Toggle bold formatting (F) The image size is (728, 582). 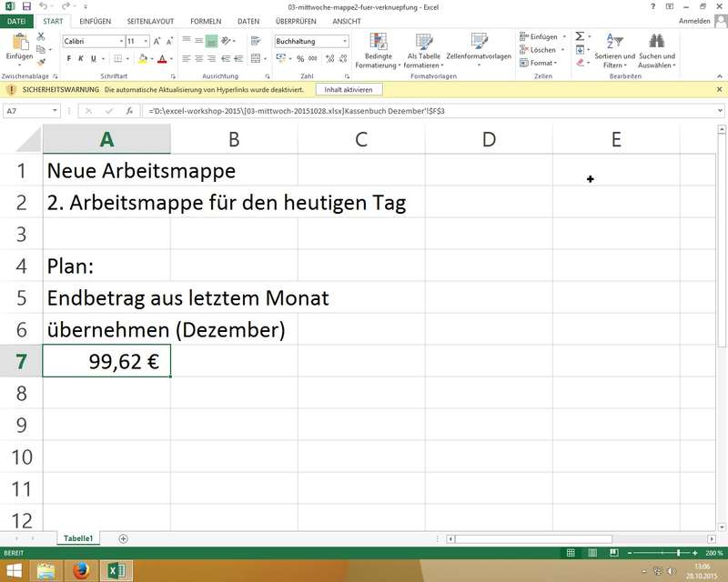[69, 58]
